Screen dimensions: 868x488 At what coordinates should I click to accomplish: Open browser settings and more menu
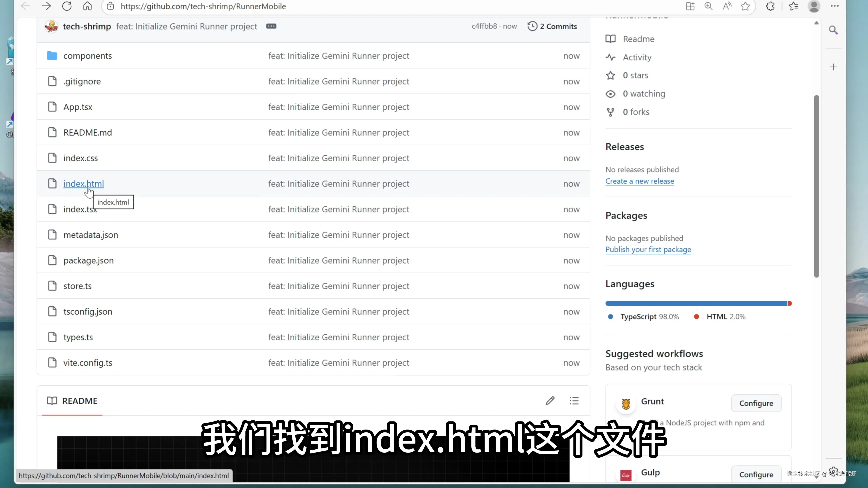point(835,6)
